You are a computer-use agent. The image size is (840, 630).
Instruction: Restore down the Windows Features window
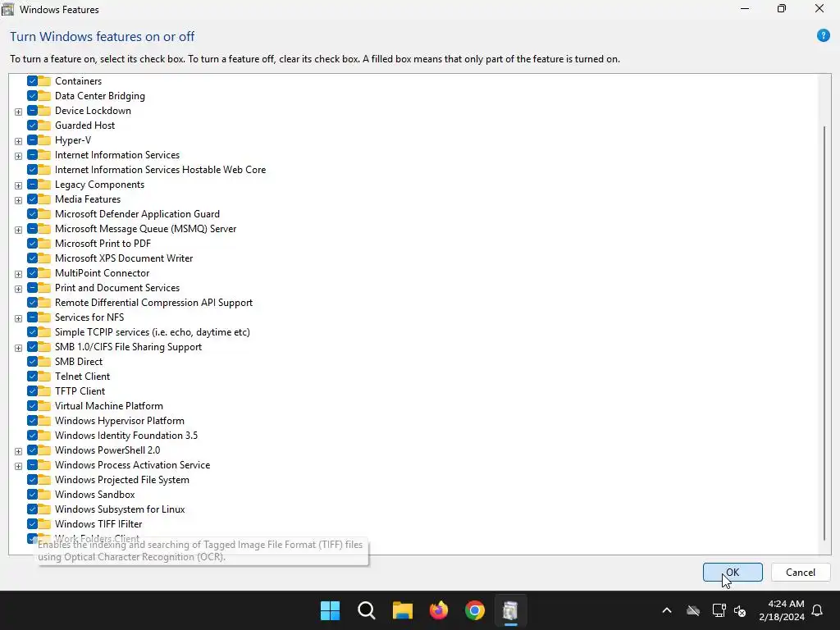(x=782, y=8)
